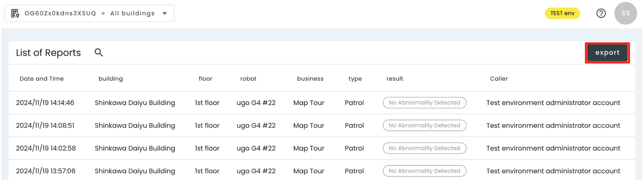Click the Caller column header
The image size is (644, 181).
pos(499,78)
